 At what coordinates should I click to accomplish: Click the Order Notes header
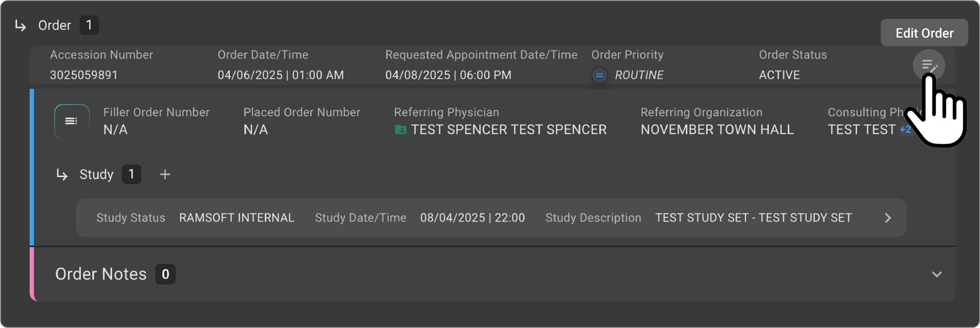[x=101, y=274]
